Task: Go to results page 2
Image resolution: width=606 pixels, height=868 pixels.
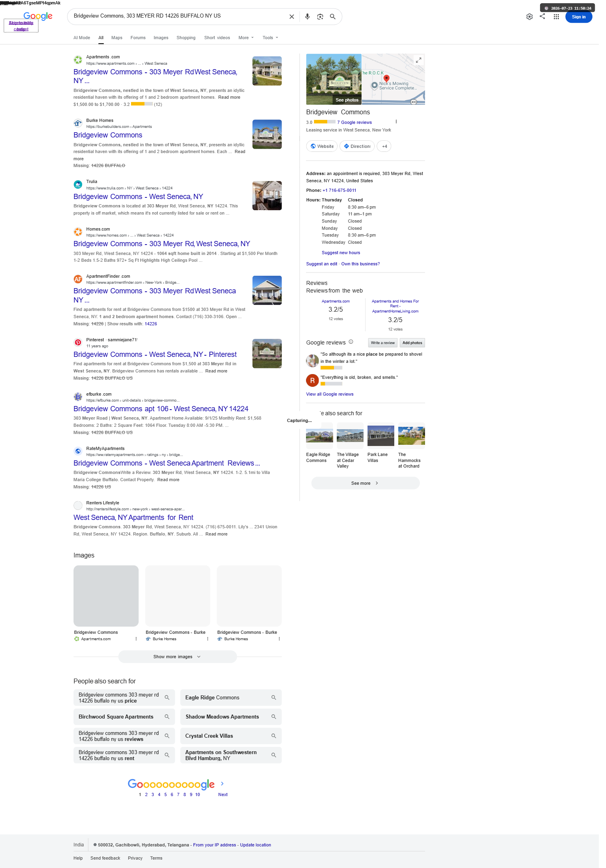Action: coord(146,794)
